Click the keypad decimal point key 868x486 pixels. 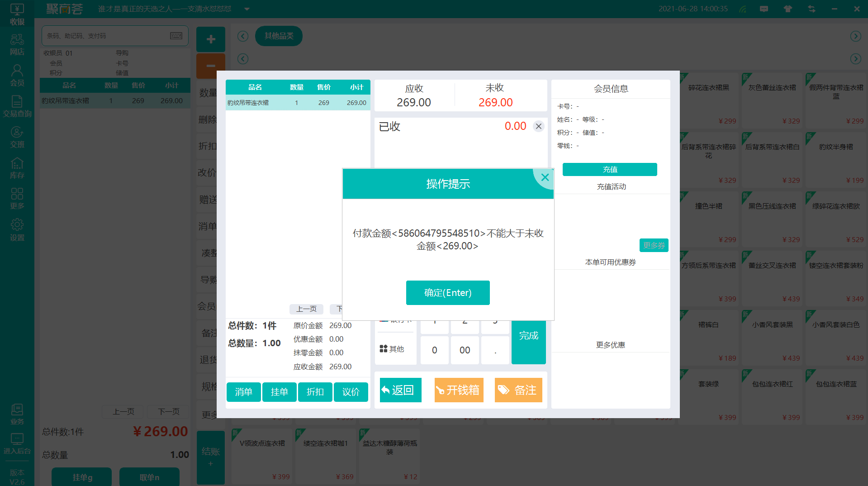pyautogui.click(x=495, y=350)
